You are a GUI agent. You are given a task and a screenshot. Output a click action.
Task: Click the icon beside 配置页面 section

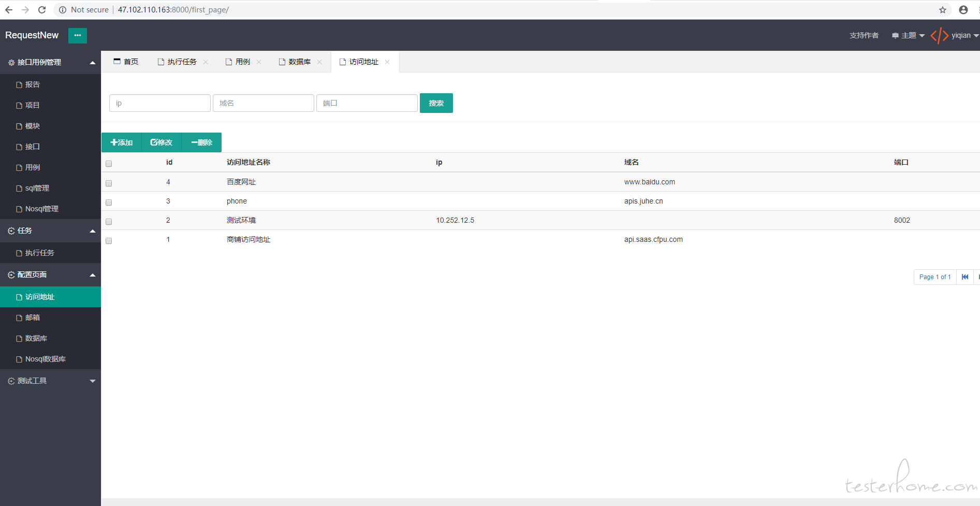coord(11,275)
